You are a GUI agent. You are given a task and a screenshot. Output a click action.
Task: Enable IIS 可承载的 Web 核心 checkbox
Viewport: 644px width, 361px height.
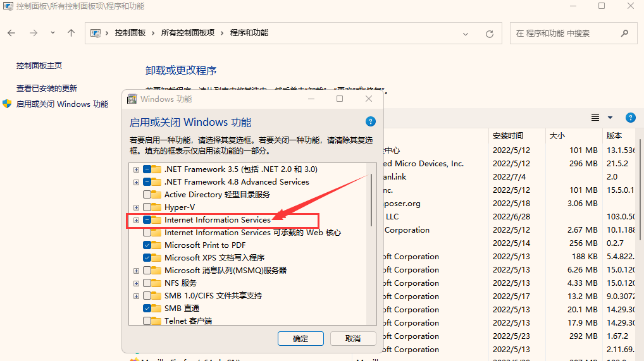147,233
